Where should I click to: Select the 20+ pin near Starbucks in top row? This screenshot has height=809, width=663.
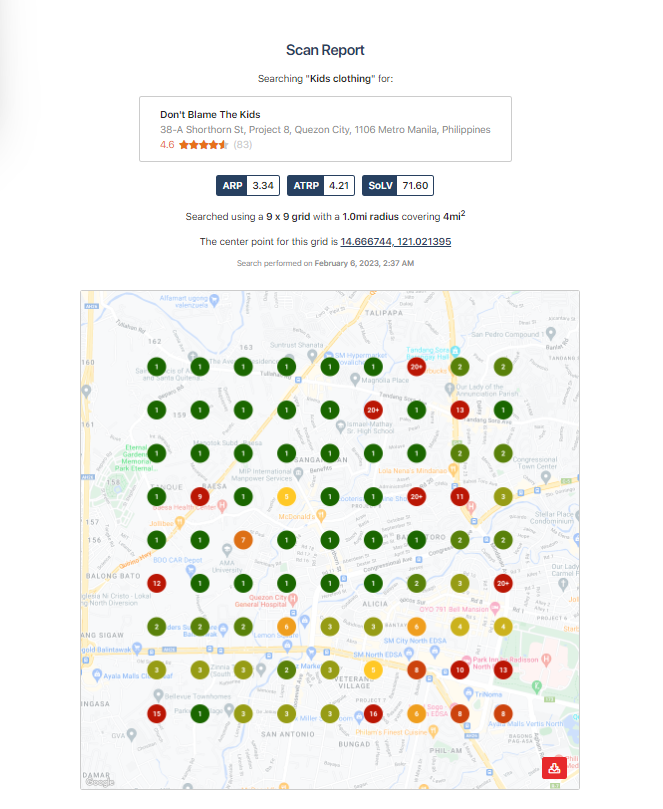click(416, 367)
